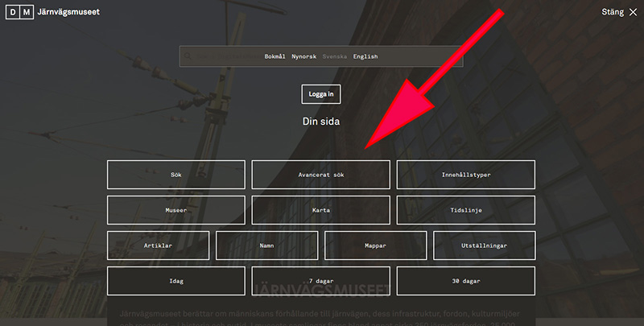Show items from 7 dagar

click(320, 281)
